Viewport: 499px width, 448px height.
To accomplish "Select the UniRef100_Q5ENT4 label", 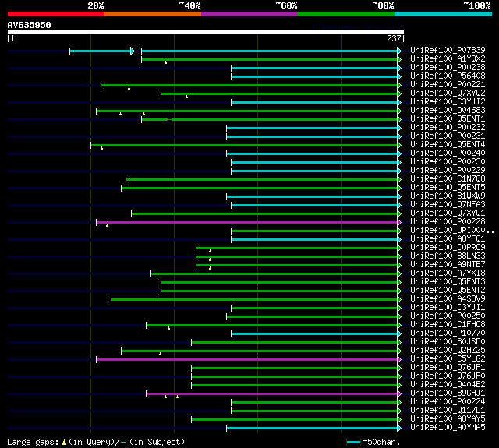I will pos(448,145).
